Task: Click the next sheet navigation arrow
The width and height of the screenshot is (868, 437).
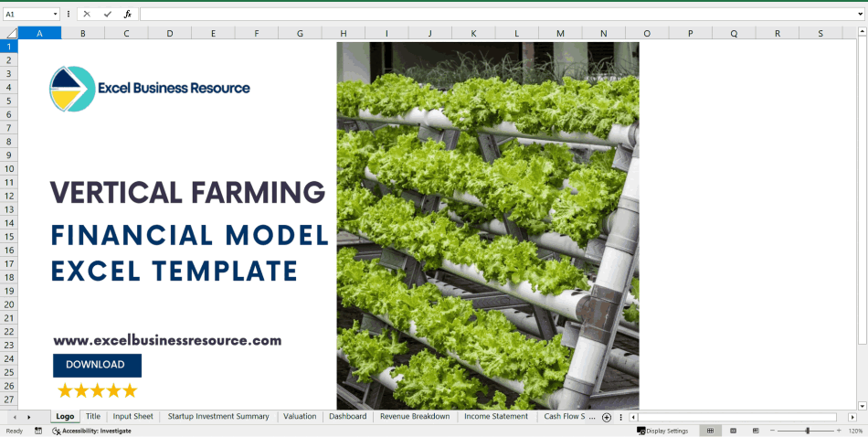Action: pos(28,417)
